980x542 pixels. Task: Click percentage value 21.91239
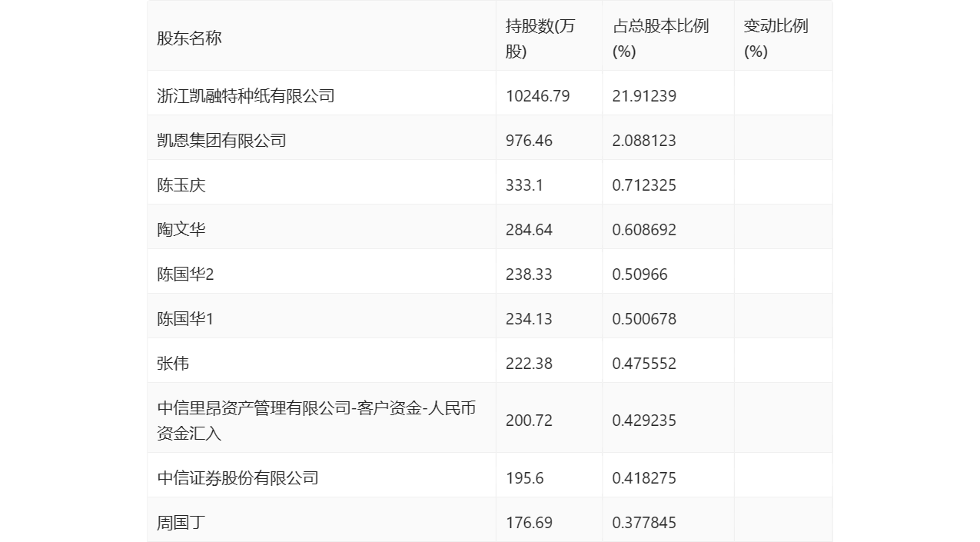point(644,96)
